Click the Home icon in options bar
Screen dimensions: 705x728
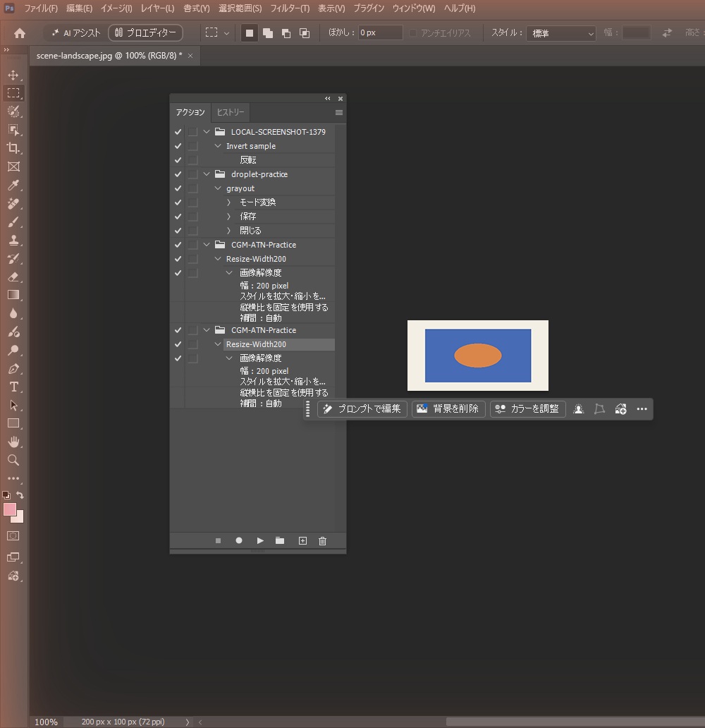point(20,33)
